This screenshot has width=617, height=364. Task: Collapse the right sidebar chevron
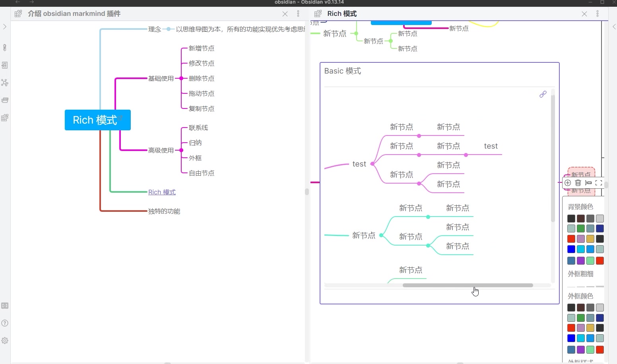pyautogui.click(x=614, y=27)
